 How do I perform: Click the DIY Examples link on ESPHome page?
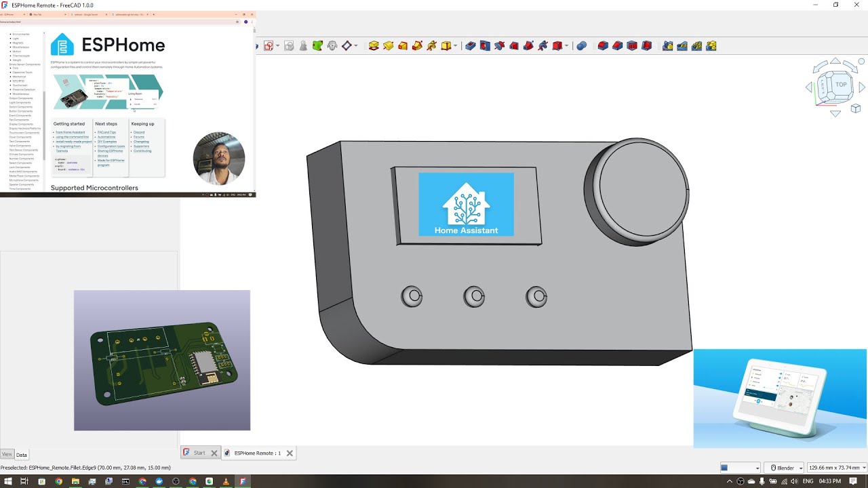(x=107, y=142)
